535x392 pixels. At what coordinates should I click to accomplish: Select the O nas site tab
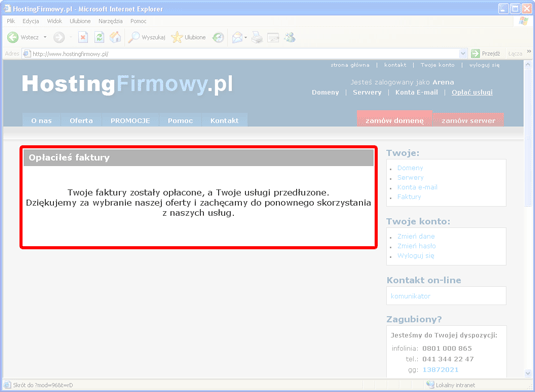coord(41,120)
